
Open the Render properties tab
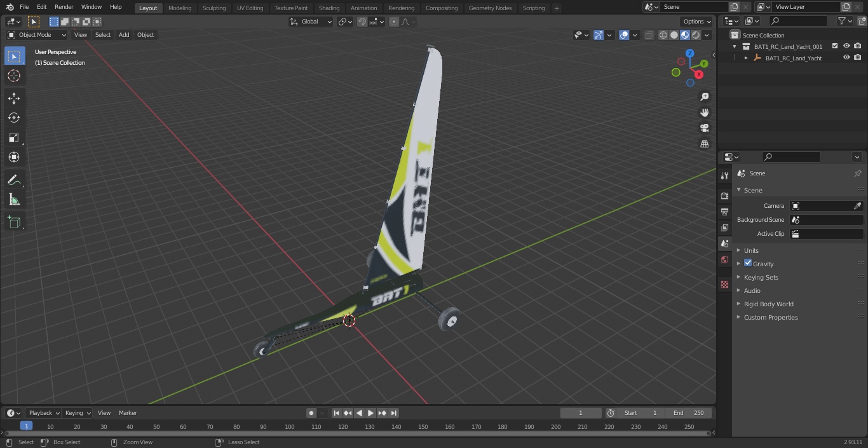pos(724,196)
